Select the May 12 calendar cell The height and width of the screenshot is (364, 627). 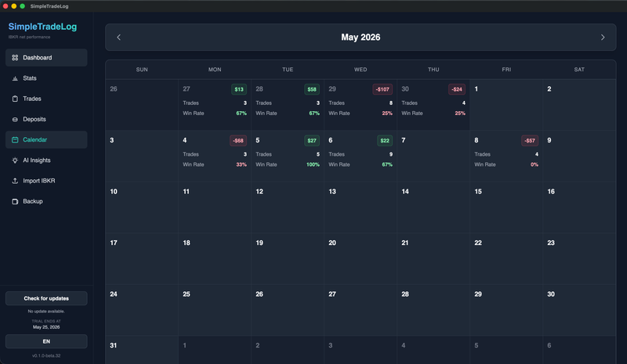pyautogui.click(x=288, y=207)
